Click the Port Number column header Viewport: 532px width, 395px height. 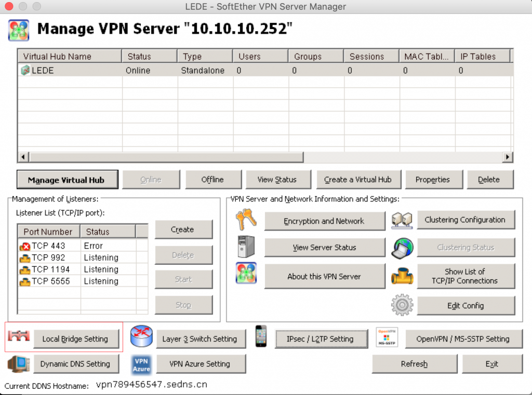(49, 231)
